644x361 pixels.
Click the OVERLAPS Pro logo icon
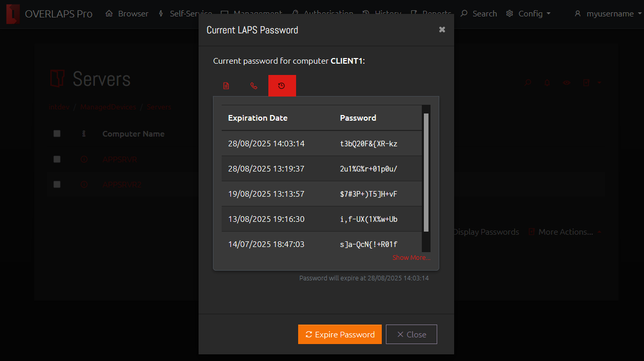[x=13, y=14]
